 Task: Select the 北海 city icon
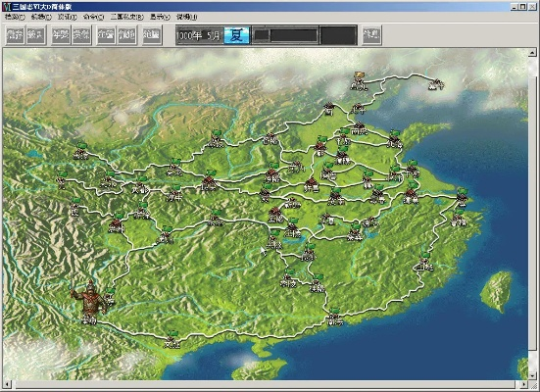coord(394,139)
